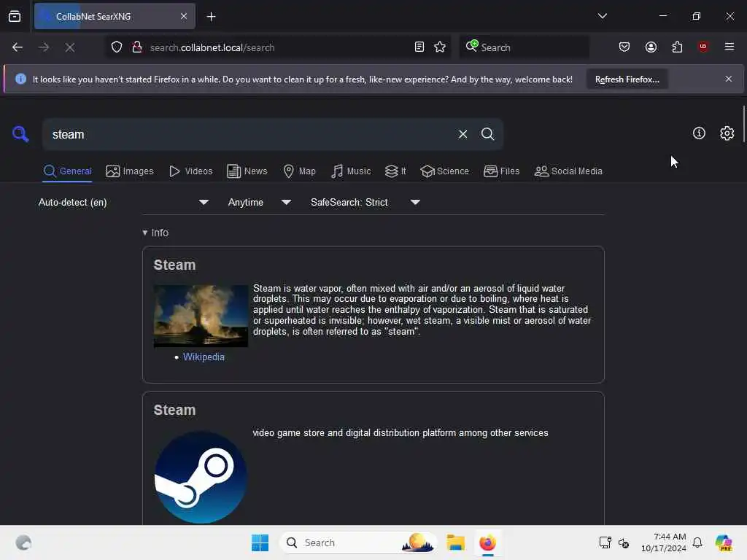Viewport: 747px width, 560px height.
Task: Click the Steam logo image
Action: (201, 477)
